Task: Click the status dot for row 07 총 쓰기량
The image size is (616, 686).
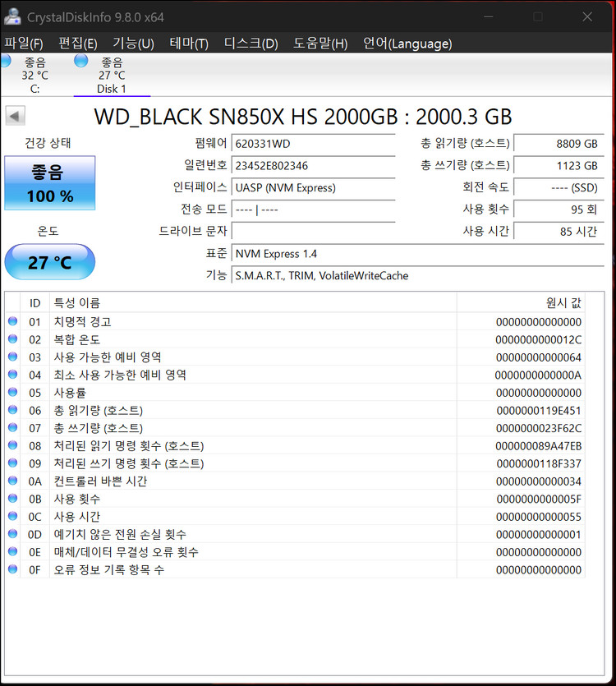Action: tap(12, 427)
